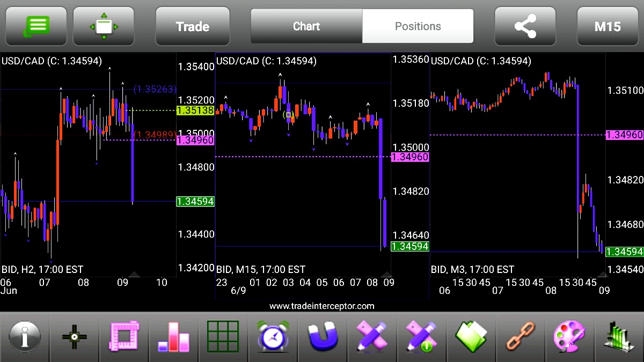Select the M3 chart's USD/CAD title
Screen dimensions: 644x362
481,61
